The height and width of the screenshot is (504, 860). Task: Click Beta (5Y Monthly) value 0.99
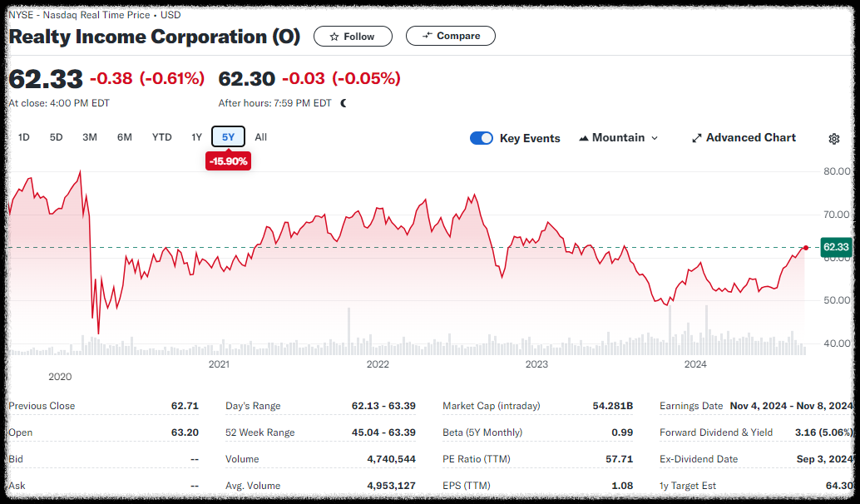[x=622, y=432]
